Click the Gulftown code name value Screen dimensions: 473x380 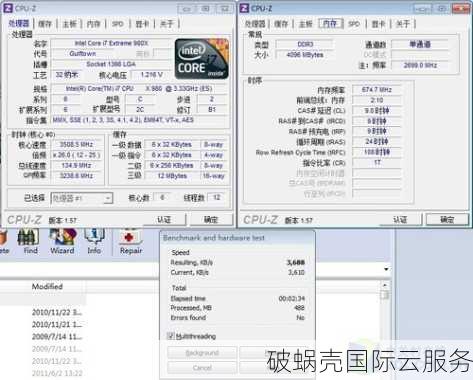click(83, 54)
